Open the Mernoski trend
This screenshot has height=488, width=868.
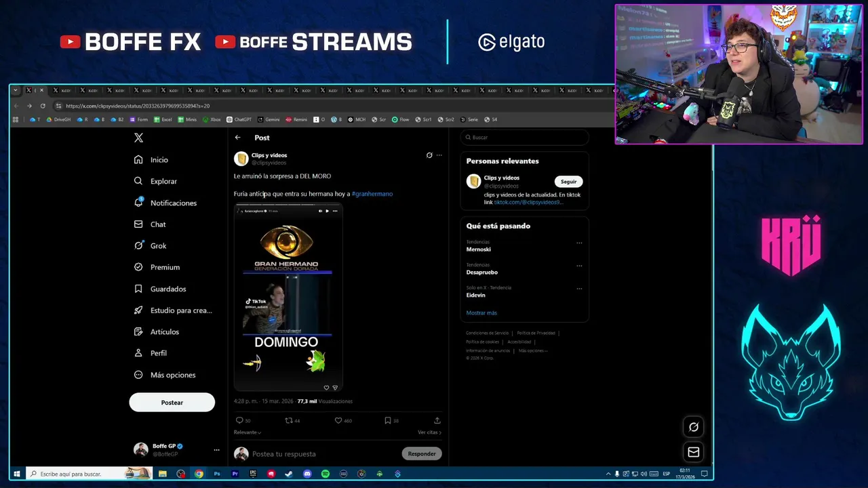pyautogui.click(x=478, y=249)
